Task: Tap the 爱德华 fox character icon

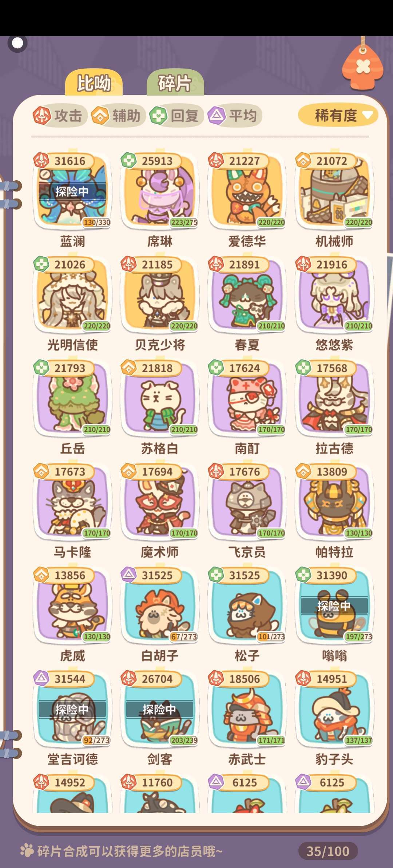Action: pyautogui.click(x=247, y=191)
